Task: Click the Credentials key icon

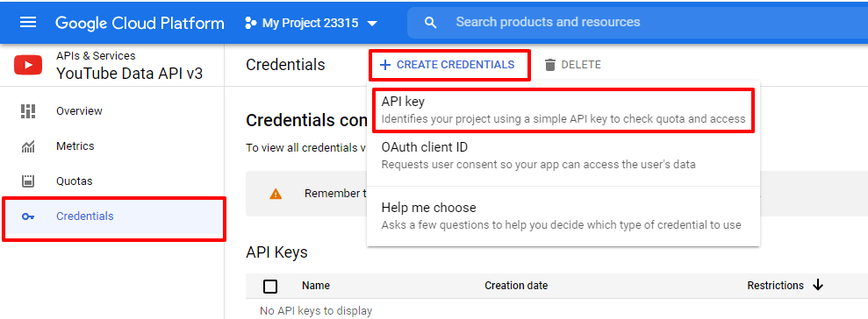Action: (x=28, y=216)
